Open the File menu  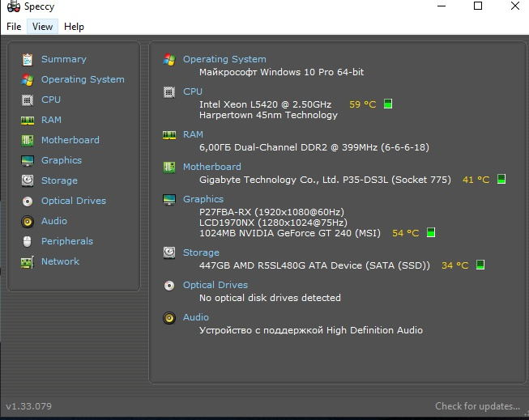14,27
